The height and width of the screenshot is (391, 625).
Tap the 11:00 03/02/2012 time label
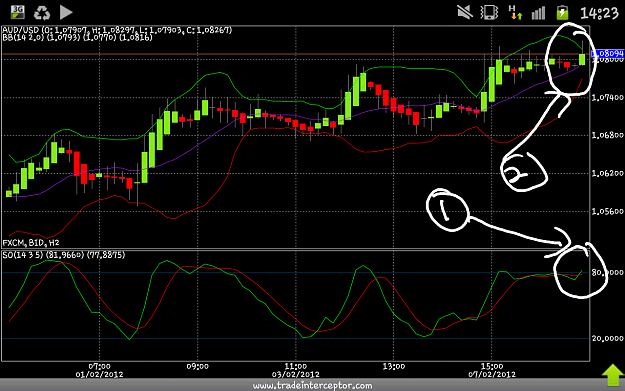coord(295,370)
